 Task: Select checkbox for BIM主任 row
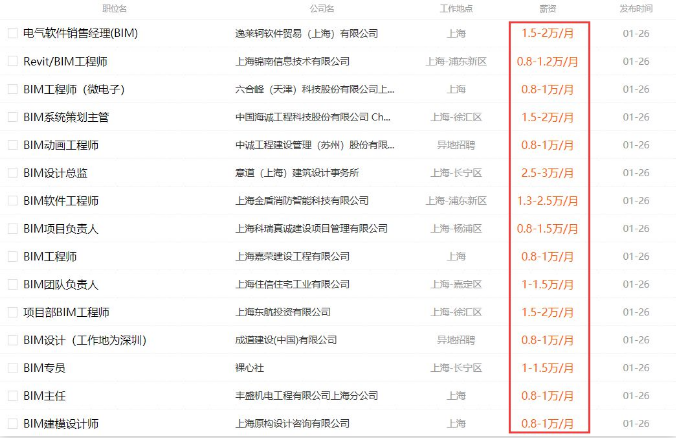pos(13,396)
